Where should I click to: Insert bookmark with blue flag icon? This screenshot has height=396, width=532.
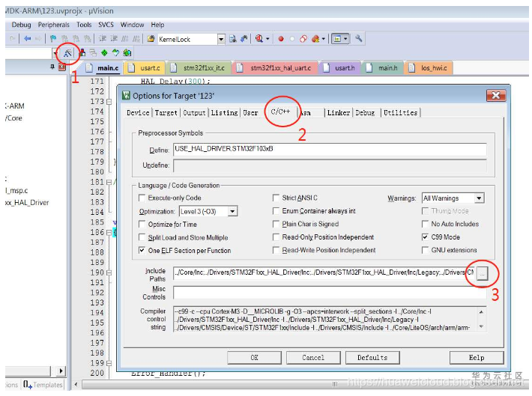52,39
